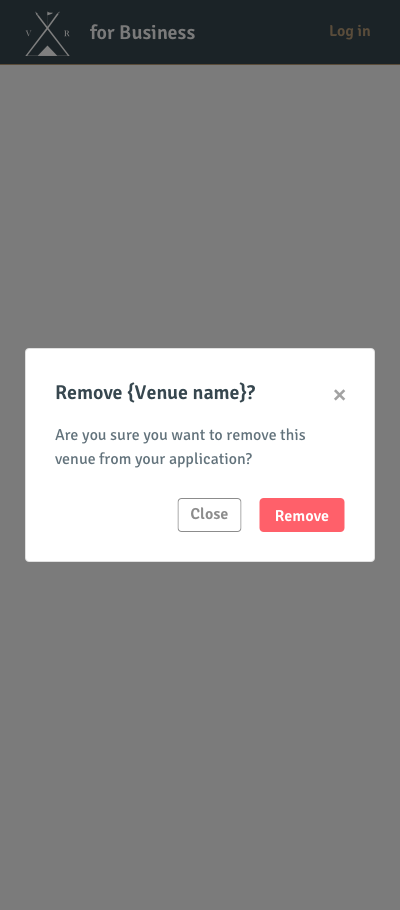
Task: Click the "for Business" header title
Action: pyautogui.click(x=142, y=32)
